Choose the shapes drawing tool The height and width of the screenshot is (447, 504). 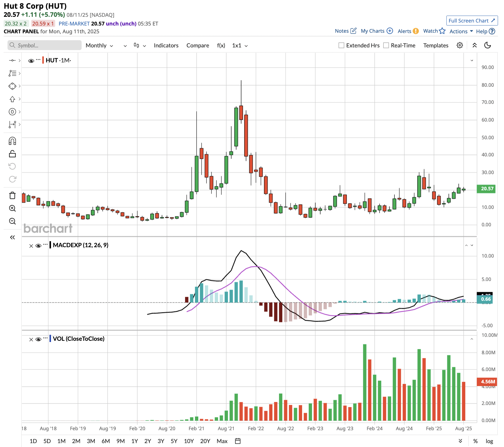coord(12,86)
